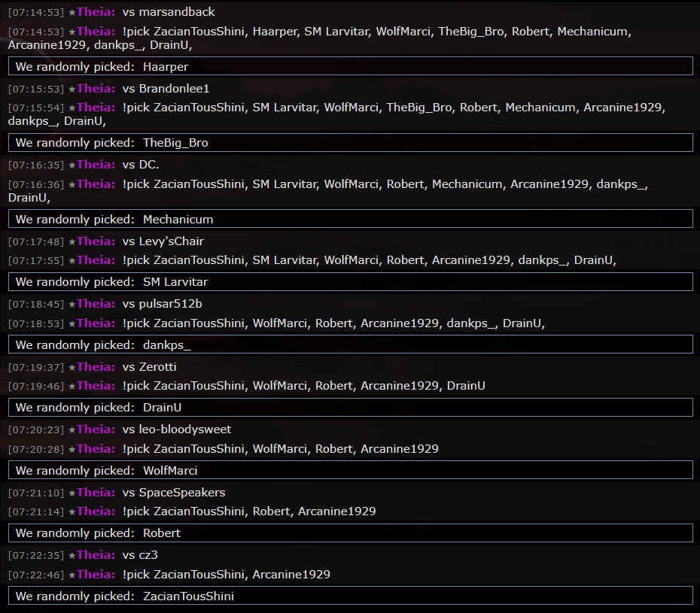Image resolution: width=700 pixels, height=613 pixels.
Task: Click Theia username in 07:18:45 message
Action: [x=96, y=304]
